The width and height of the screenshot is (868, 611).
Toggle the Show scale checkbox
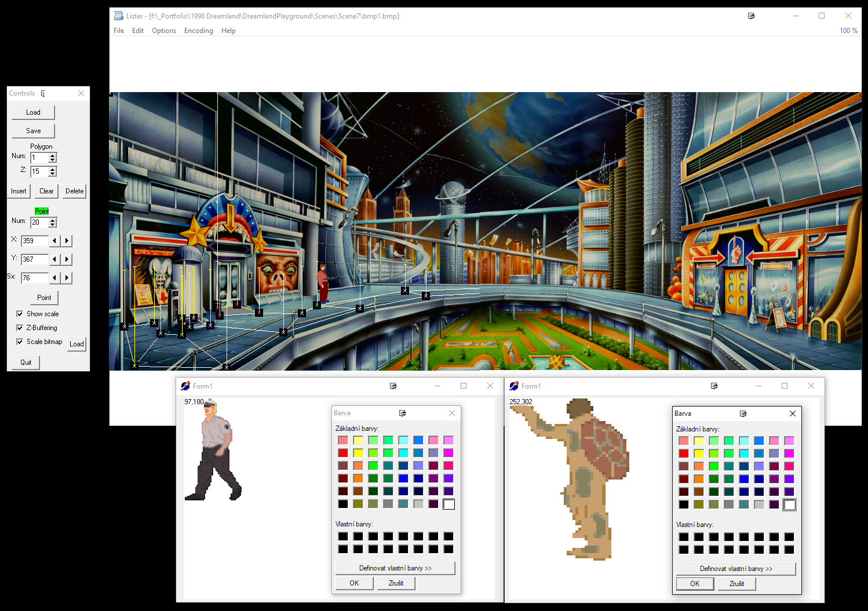click(20, 314)
